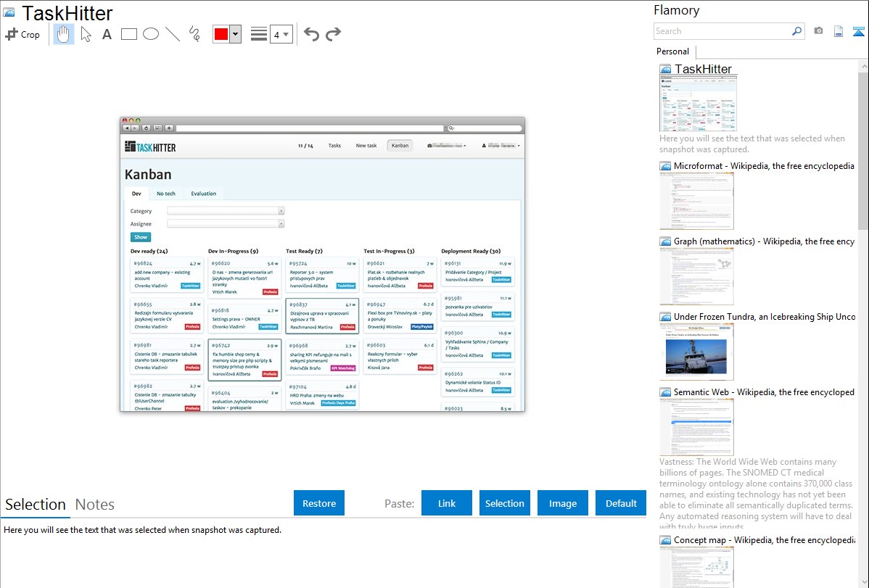Select the straight line tool
The image size is (869, 588).
pos(173,34)
